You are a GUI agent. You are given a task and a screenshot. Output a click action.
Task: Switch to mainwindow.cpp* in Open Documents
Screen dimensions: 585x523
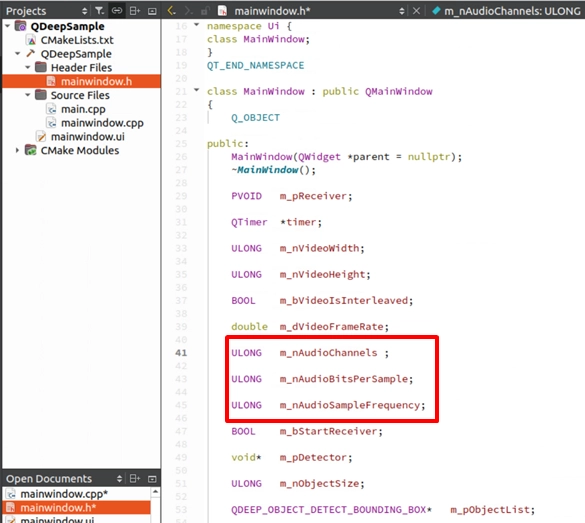(64, 494)
